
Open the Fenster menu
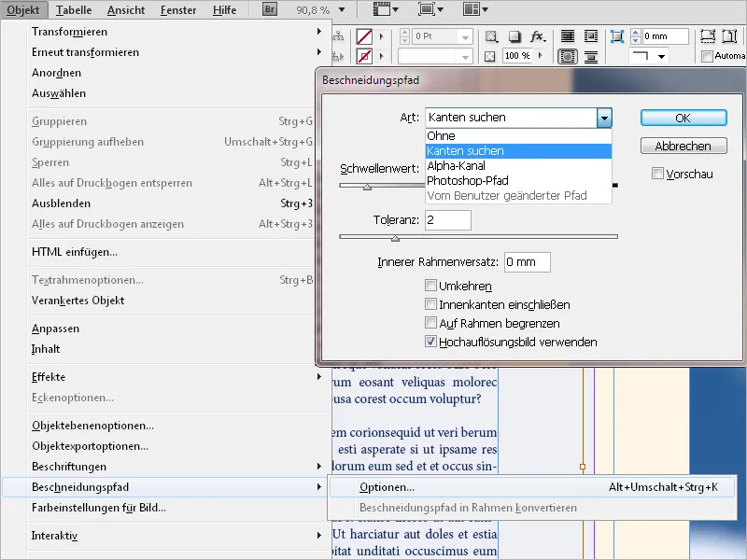178,9
